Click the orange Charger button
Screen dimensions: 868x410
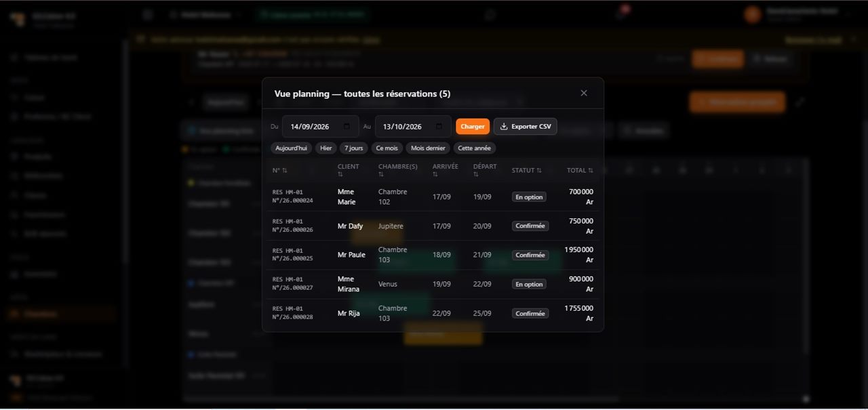[473, 127]
